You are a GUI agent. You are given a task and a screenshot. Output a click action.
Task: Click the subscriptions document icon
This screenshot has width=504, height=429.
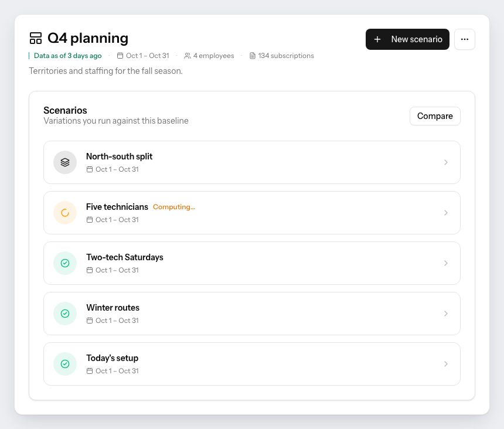pyautogui.click(x=253, y=56)
